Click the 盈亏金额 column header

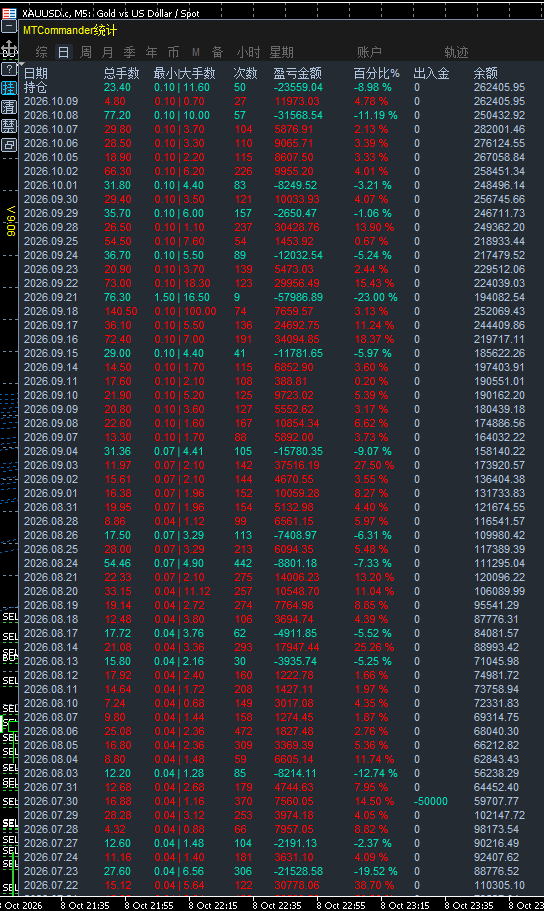[298, 73]
